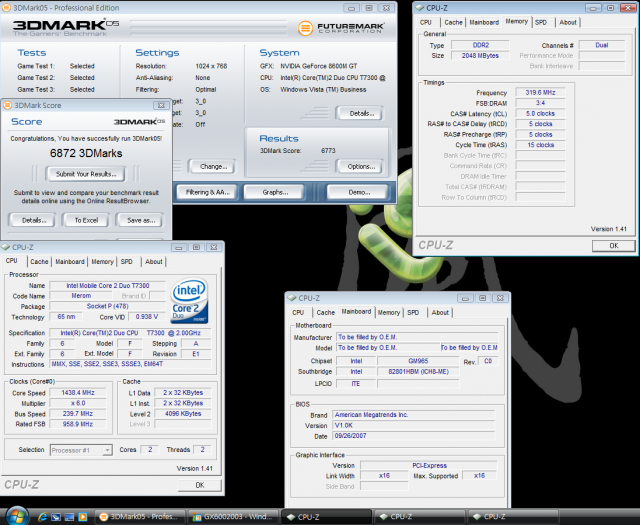Image resolution: width=640 pixels, height=525 pixels.
Task: Click memory Size value 2048 MBytes
Action: (x=480, y=56)
